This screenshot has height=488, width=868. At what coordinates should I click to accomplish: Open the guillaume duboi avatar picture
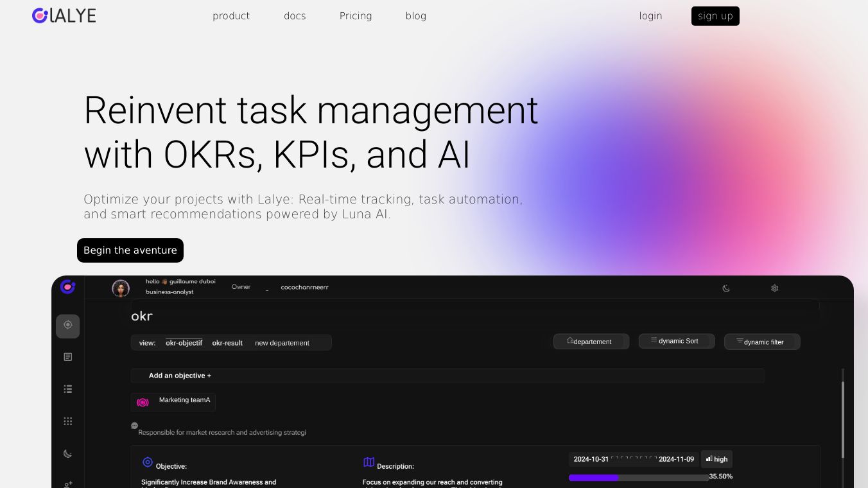[x=121, y=288]
